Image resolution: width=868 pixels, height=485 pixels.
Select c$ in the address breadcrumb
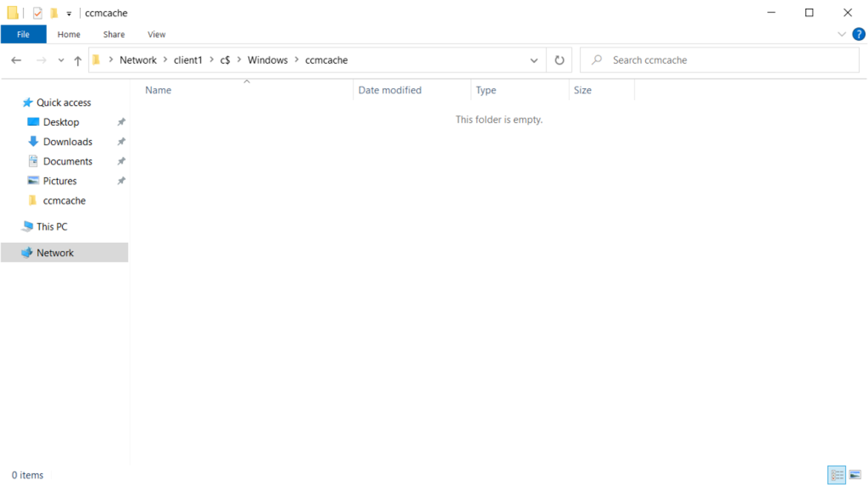[225, 60]
